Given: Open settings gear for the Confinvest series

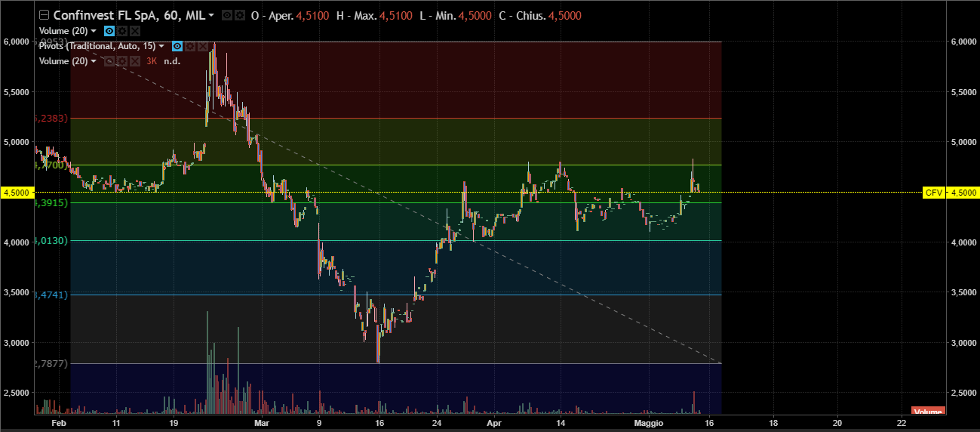Looking at the screenshot, I should click(239, 16).
